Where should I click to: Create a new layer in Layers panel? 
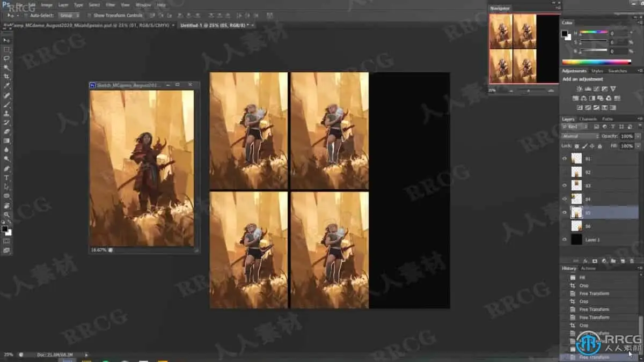pos(623,261)
